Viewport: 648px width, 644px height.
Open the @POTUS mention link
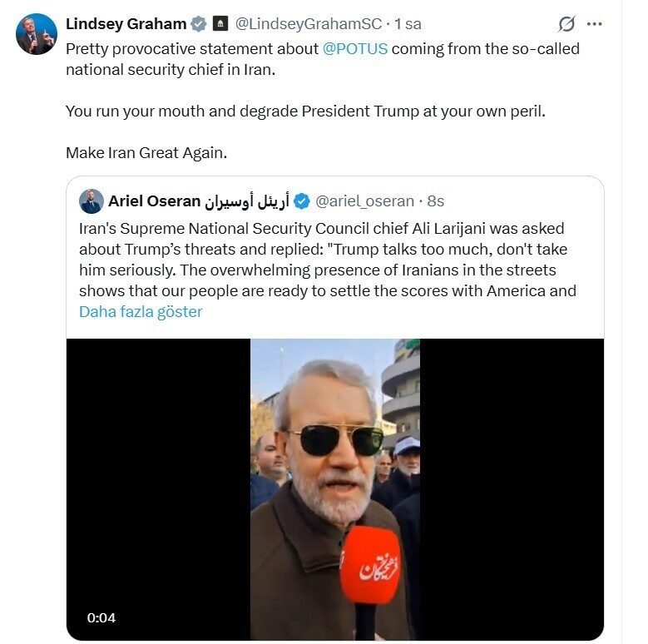click(x=355, y=48)
